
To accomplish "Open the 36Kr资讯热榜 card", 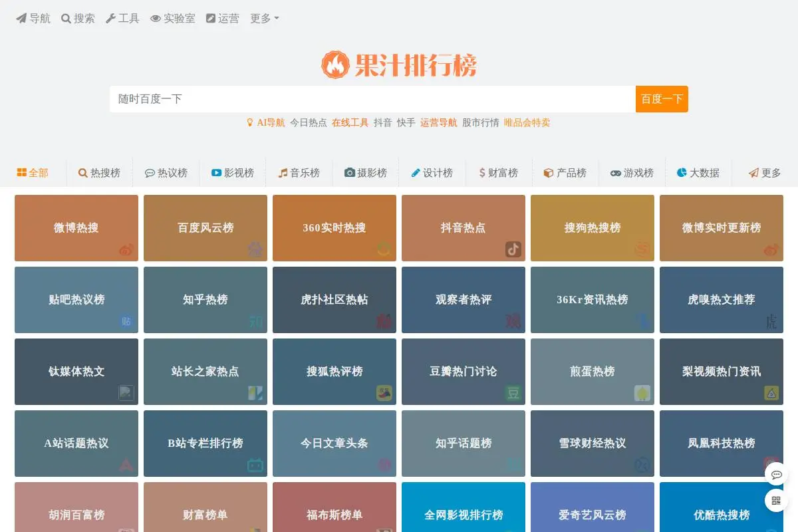I will [x=593, y=300].
